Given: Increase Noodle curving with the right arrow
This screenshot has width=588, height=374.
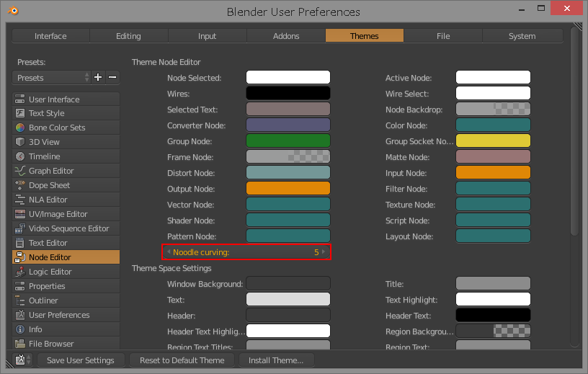Looking at the screenshot, I should tap(324, 251).
